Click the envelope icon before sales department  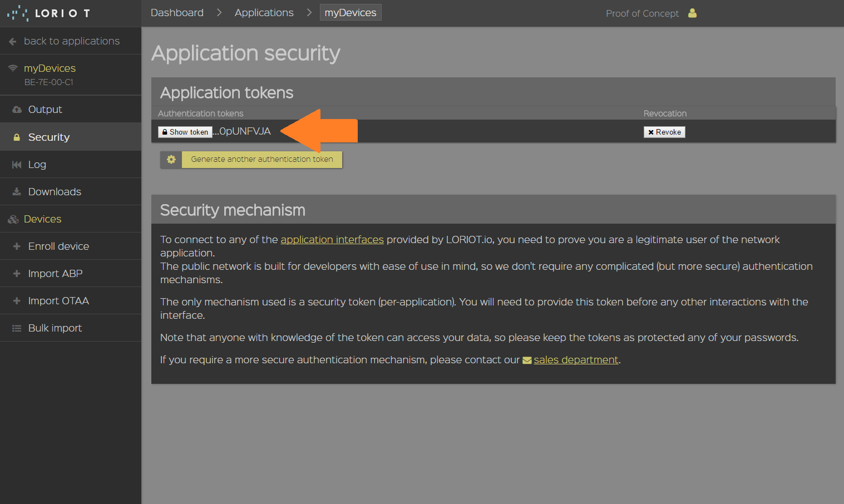(x=527, y=360)
